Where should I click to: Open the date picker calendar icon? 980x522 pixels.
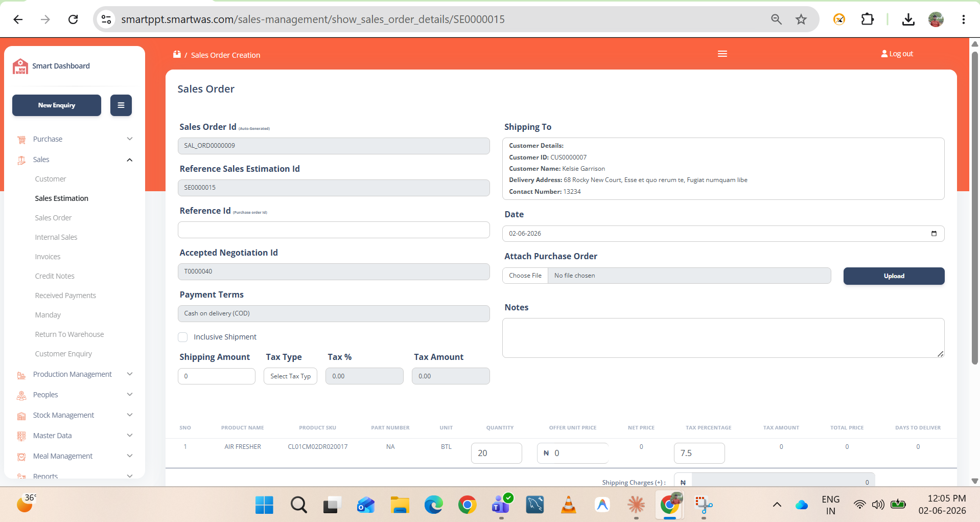click(x=934, y=234)
